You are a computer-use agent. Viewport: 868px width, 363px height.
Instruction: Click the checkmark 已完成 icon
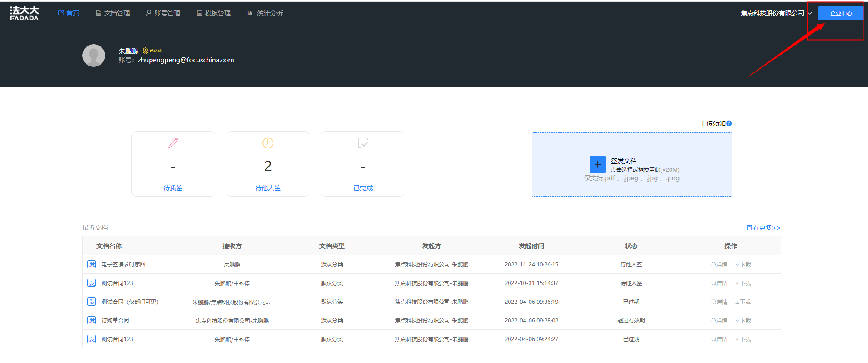pos(363,143)
